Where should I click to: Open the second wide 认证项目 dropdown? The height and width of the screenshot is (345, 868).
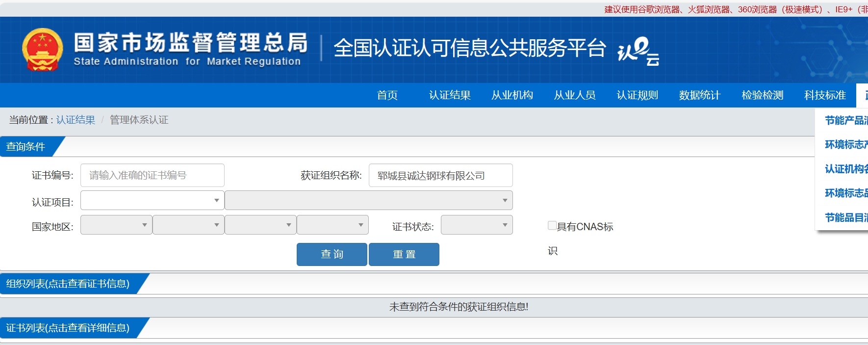click(369, 200)
